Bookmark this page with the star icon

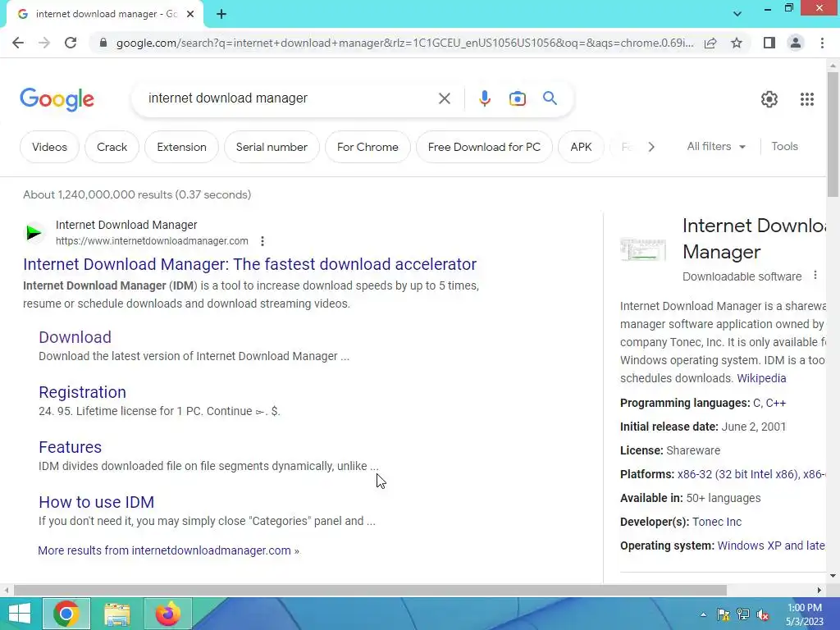point(737,43)
